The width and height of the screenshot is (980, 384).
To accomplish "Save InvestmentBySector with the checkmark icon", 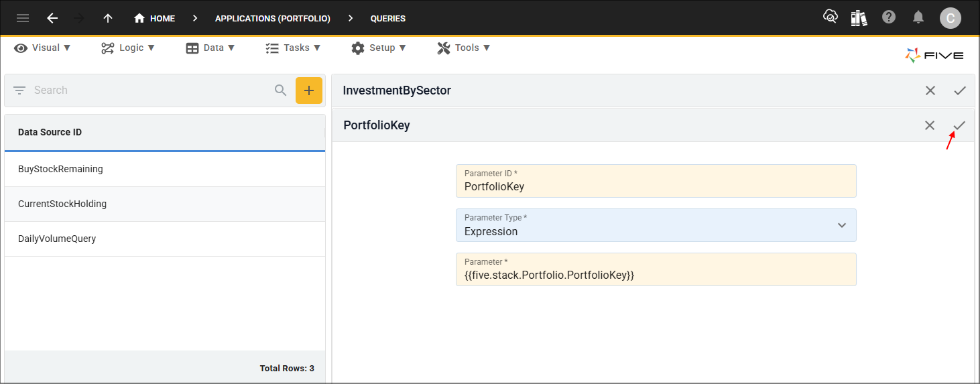I will [959, 90].
